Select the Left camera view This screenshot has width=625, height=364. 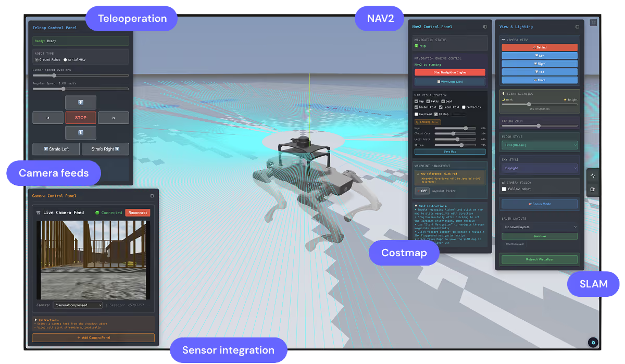click(x=540, y=55)
